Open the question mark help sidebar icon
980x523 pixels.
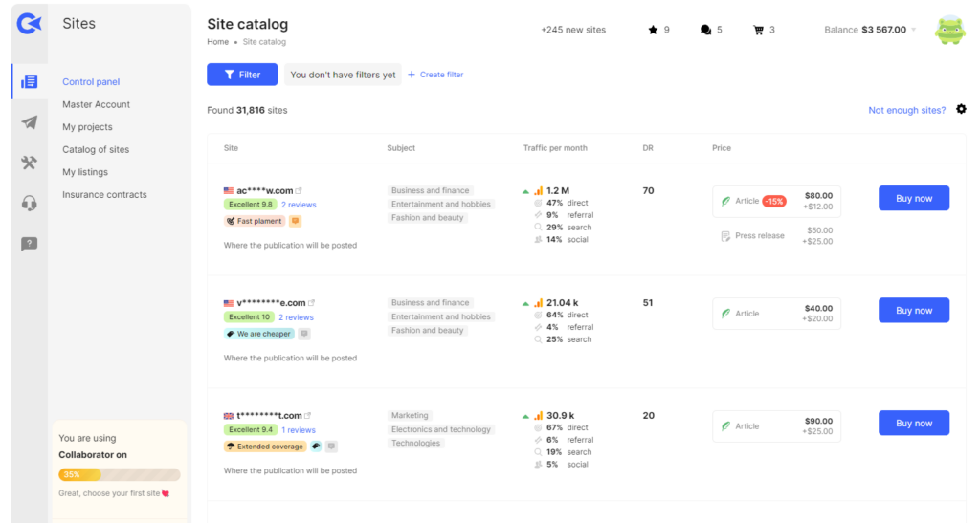pyautogui.click(x=29, y=244)
